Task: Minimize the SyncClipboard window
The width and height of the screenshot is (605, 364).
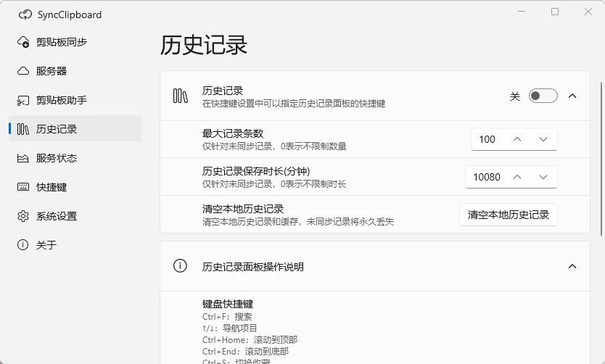Action: coord(522,12)
